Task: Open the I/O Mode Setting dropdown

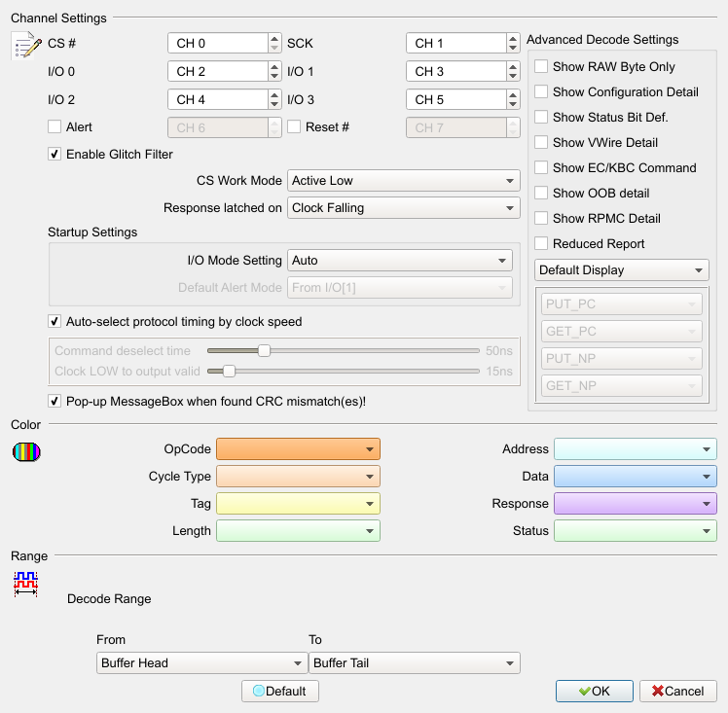Action: click(x=400, y=261)
